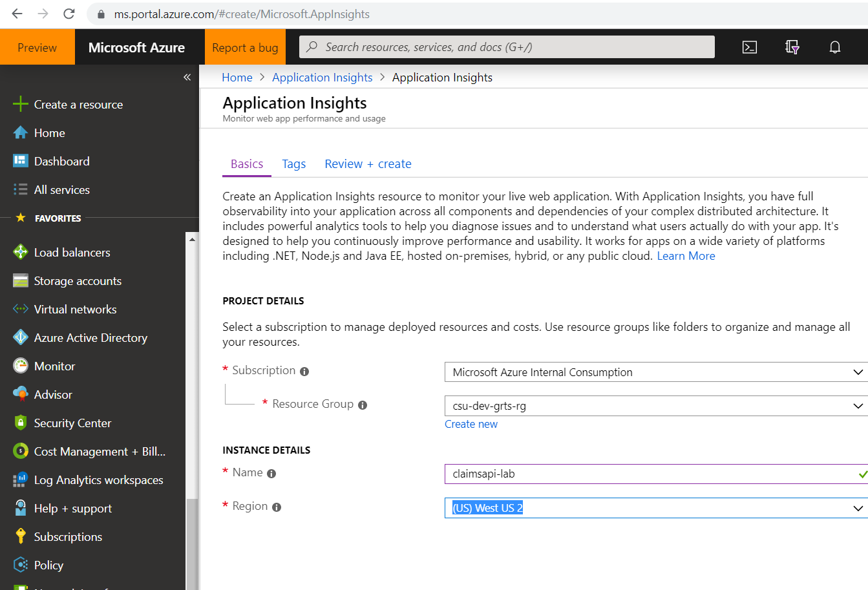Click the info icon beside Resource Group
Image resolution: width=868 pixels, height=590 pixels.
[363, 405]
